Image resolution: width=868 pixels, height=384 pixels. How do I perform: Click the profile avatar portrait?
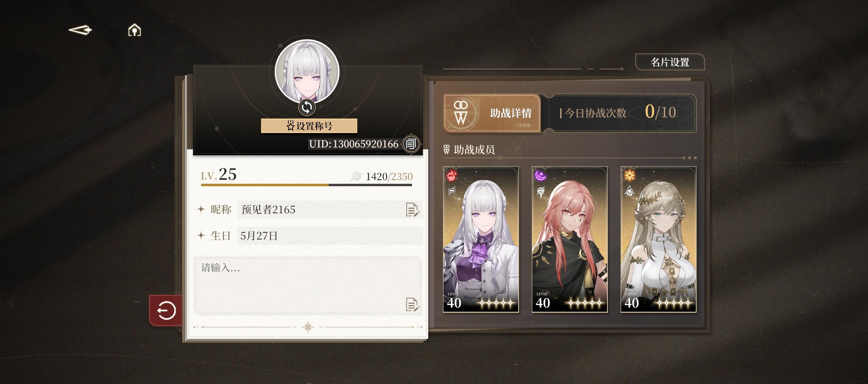point(307,72)
